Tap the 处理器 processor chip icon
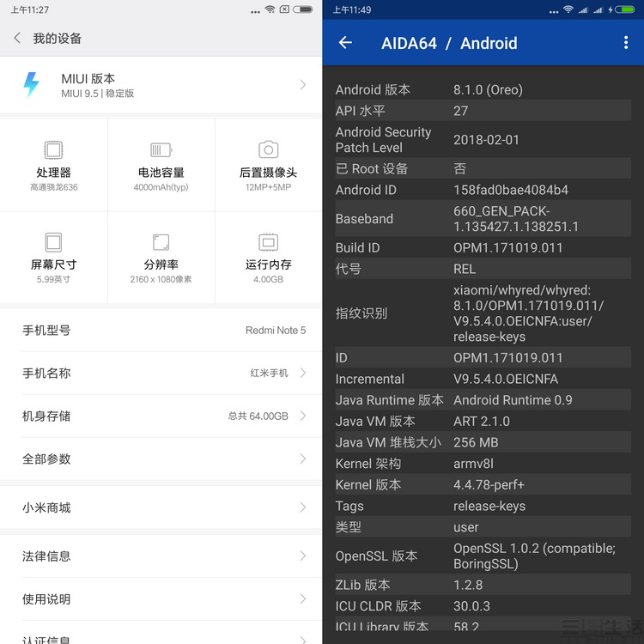 point(53,150)
